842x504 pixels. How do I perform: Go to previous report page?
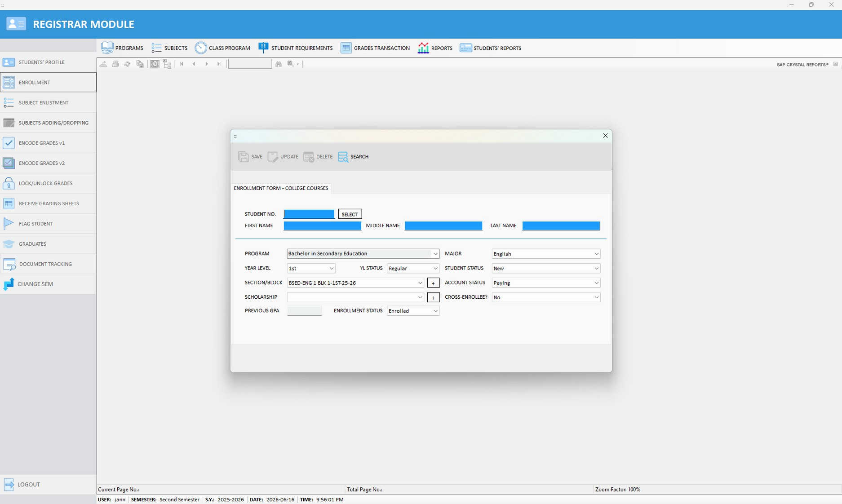[x=194, y=64]
